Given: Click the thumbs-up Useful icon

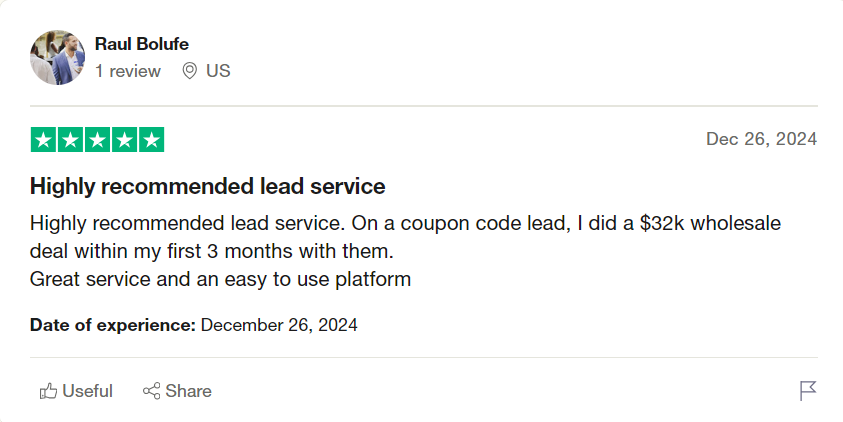Looking at the screenshot, I should tap(48, 391).
